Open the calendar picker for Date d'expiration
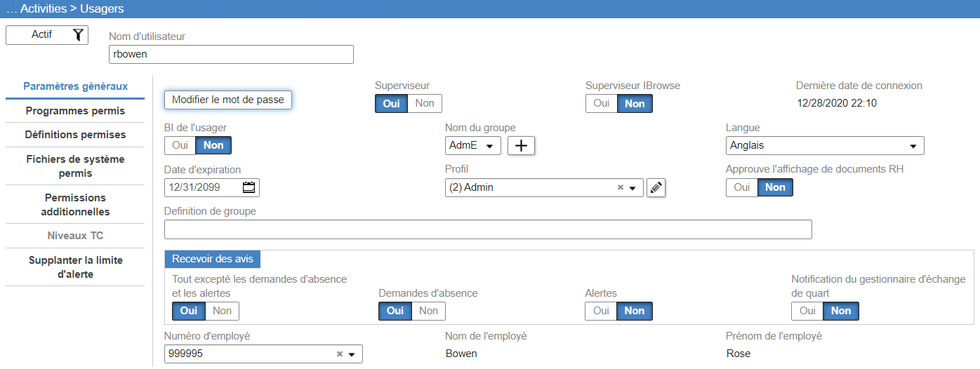980x369 pixels. (249, 187)
